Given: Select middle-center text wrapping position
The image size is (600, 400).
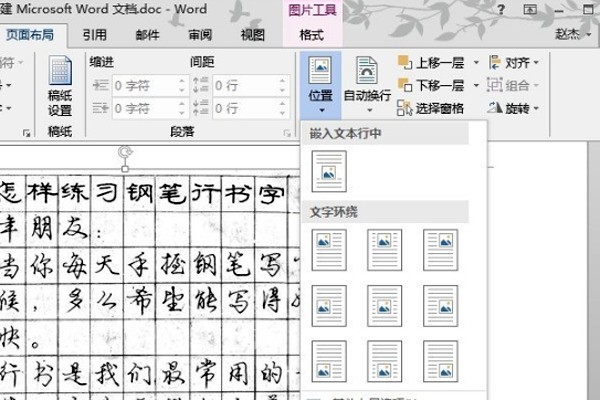Looking at the screenshot, I should tap(384, 304).
